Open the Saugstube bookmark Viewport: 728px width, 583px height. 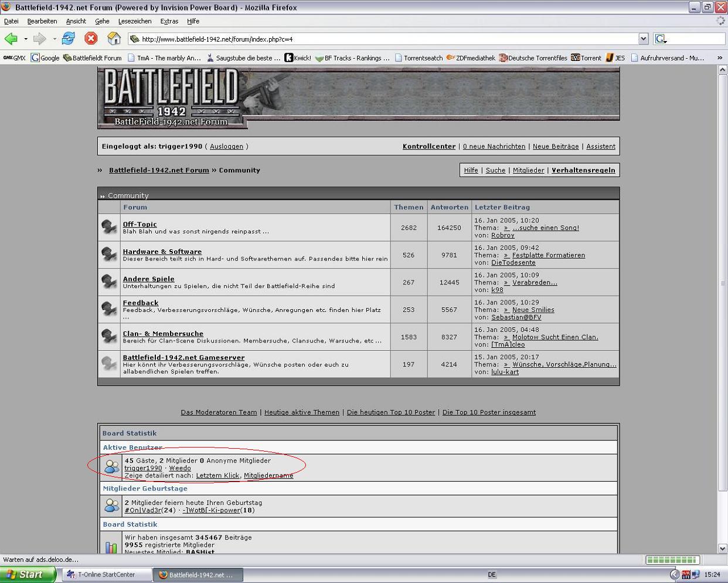pos(244,58)
